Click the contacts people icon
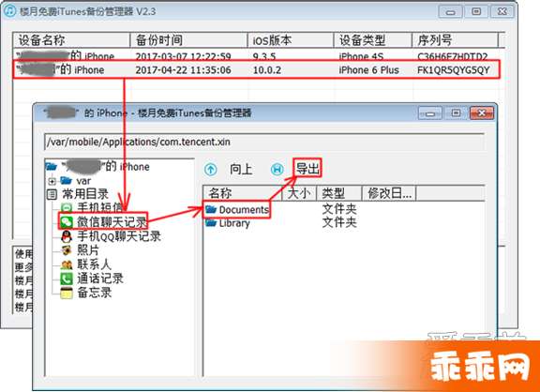The width and height of the screenshot is (540, 392). [x=67, y=264]
